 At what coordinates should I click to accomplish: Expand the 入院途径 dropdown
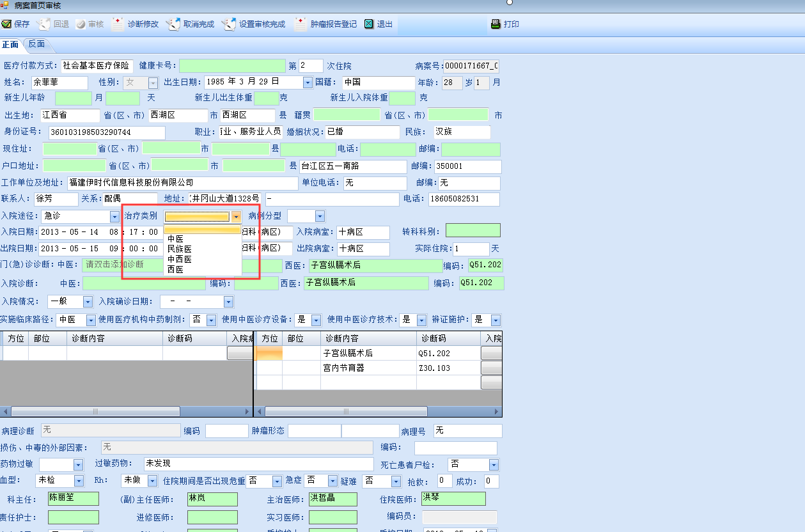(114, 217)
